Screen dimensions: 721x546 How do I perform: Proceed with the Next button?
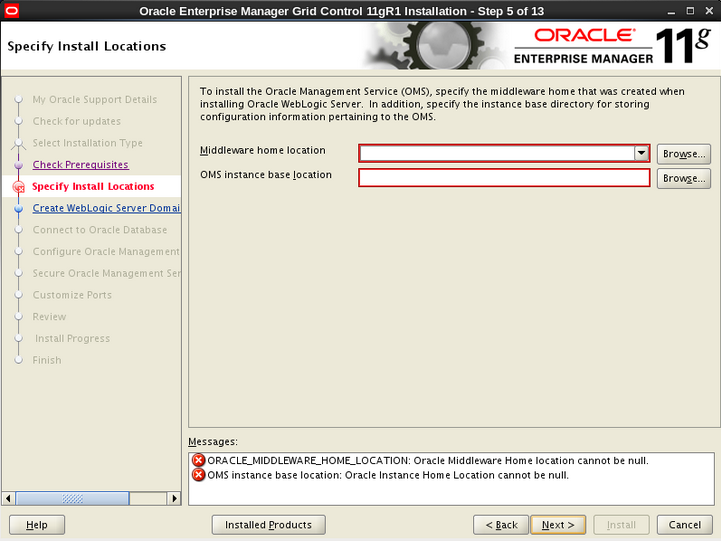(x=558, y=525)
